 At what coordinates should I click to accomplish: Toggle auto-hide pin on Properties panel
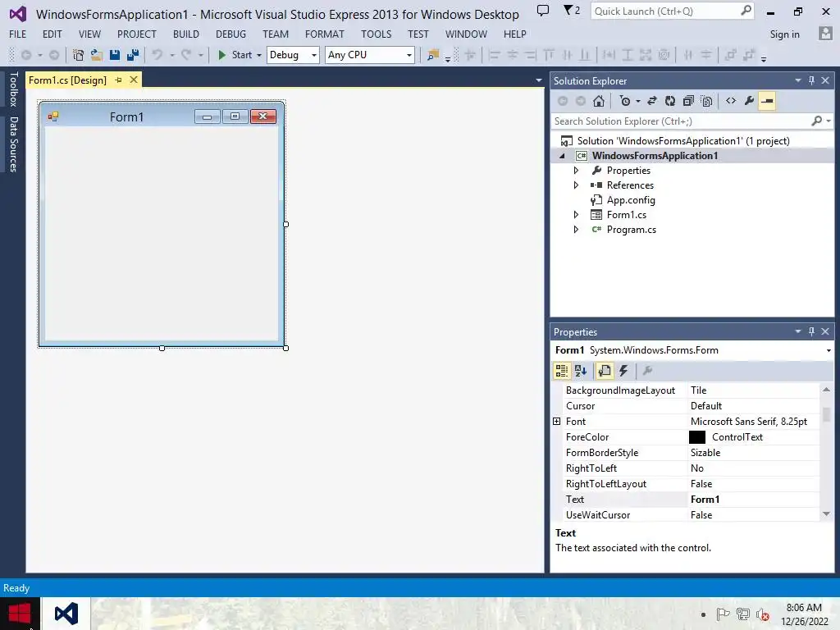coord(811,331)
